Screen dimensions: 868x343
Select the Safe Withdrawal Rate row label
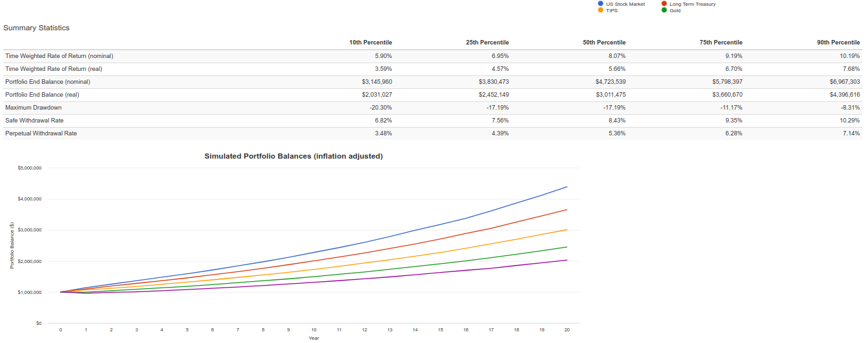[34, 121]
